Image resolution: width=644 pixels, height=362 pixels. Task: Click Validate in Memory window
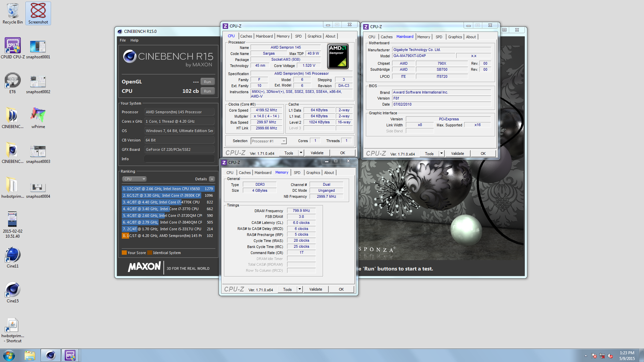pos(316,289)
